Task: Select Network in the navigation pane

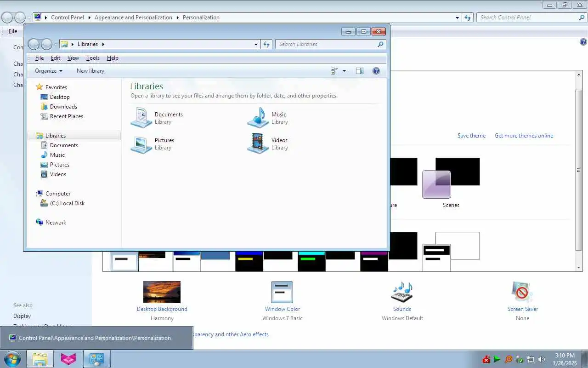Action: [x=56, y=223]
